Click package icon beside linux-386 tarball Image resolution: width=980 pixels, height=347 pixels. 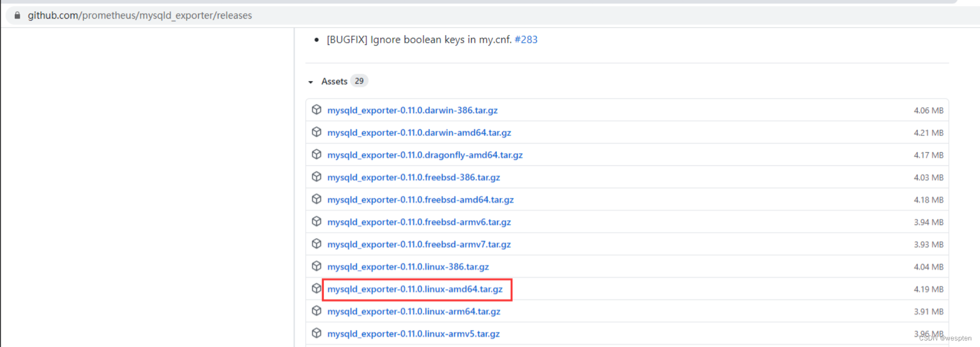point(317,266)
